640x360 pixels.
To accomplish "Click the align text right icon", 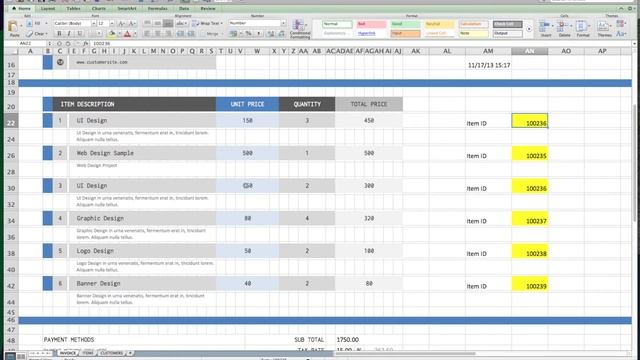I will 168,33.
